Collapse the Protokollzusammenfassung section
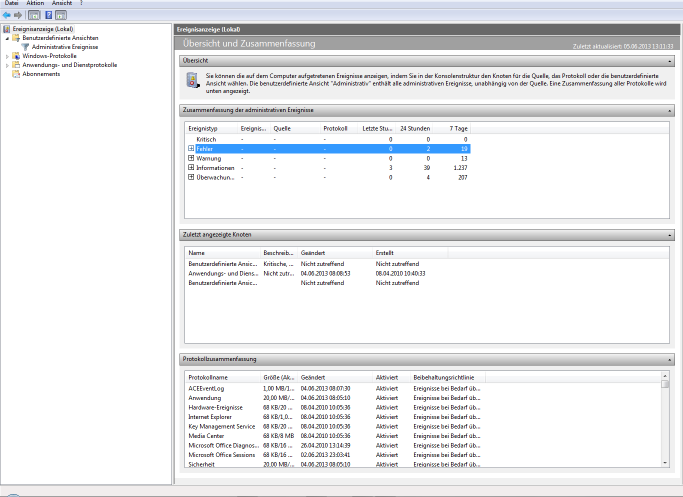Screen dimensions: 683x497 point(669,360)
